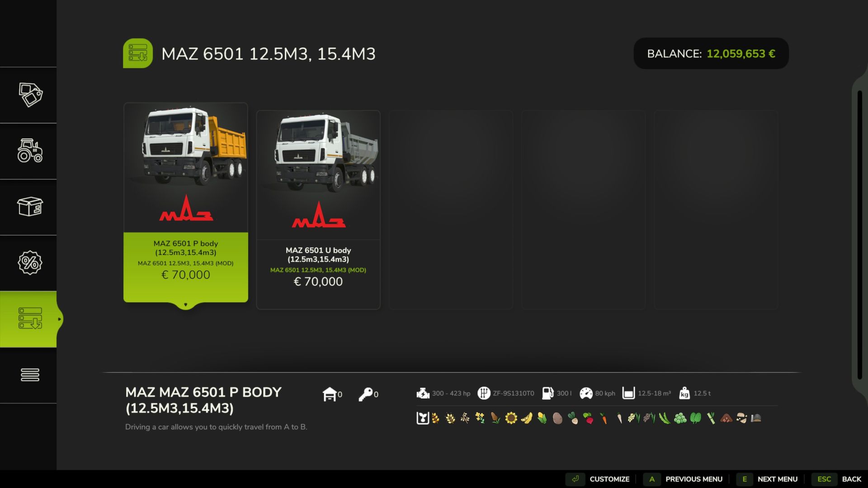Click the € 70,000 price on P body
Image resolution: width=868 pixels, height=488 pixels.
186,275
